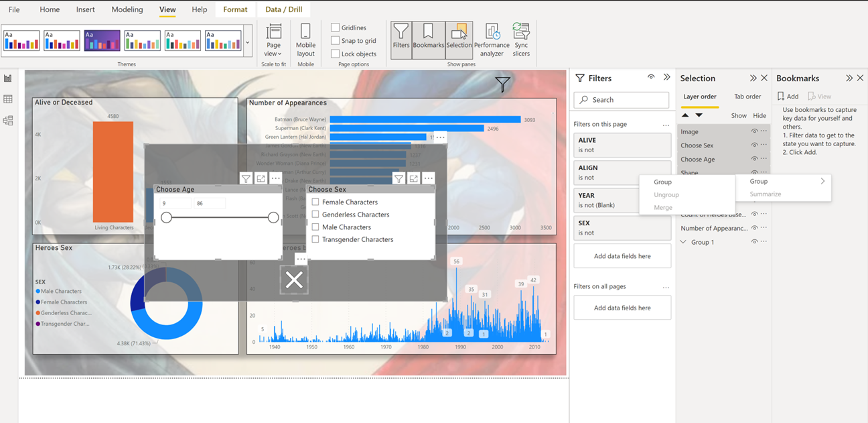The image size is (868, 423).
Task: Expand the themes gallery dropdown
Action: [248, 42]
